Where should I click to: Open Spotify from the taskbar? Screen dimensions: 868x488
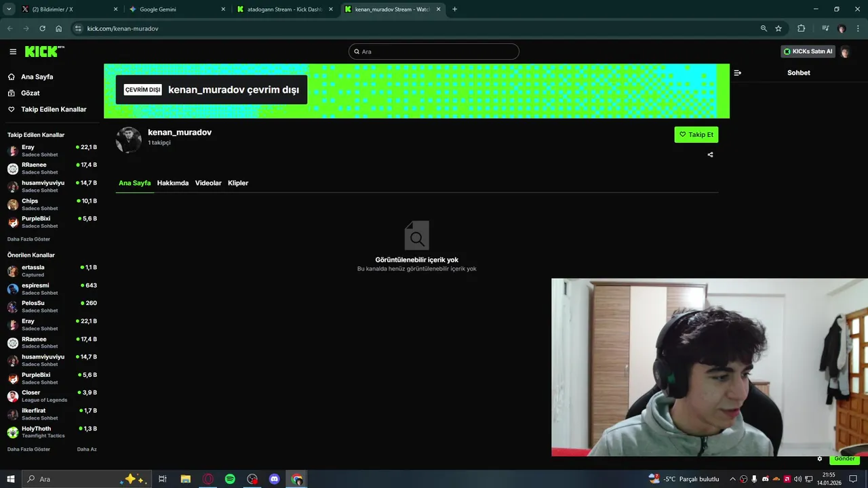(x=230, y=479)
